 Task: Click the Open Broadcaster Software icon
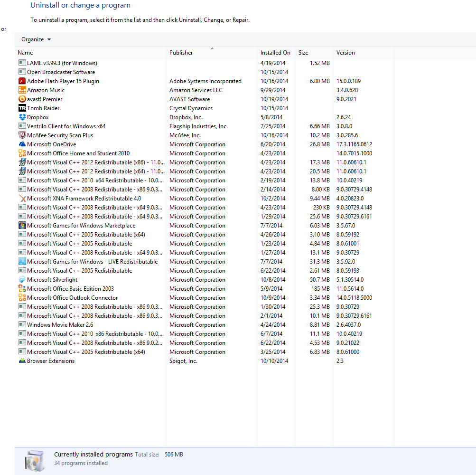point(22,72)
